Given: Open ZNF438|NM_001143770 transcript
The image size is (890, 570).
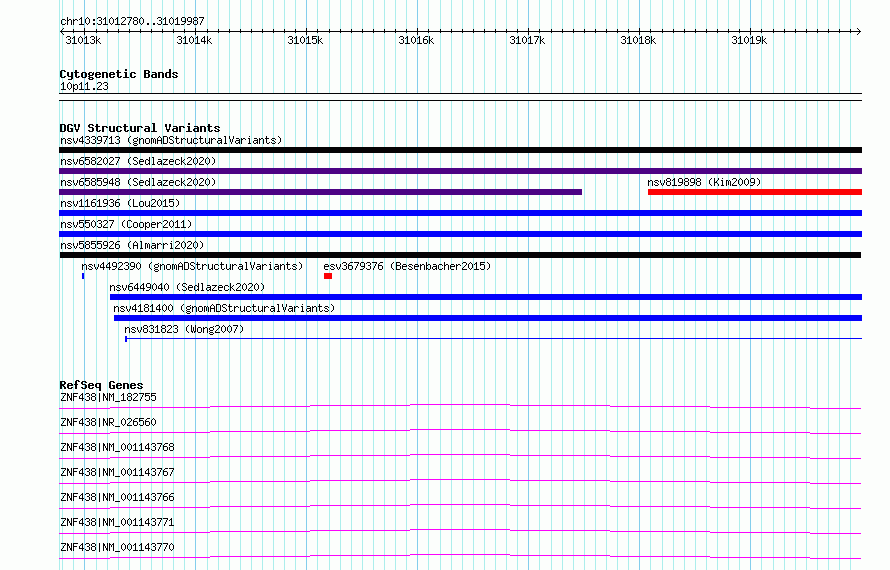Looking at the screenshot, I should [117, 547].
